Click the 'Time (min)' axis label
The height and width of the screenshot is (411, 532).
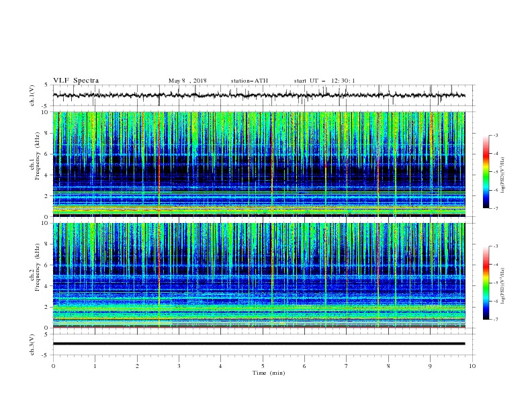pos(269,373)
